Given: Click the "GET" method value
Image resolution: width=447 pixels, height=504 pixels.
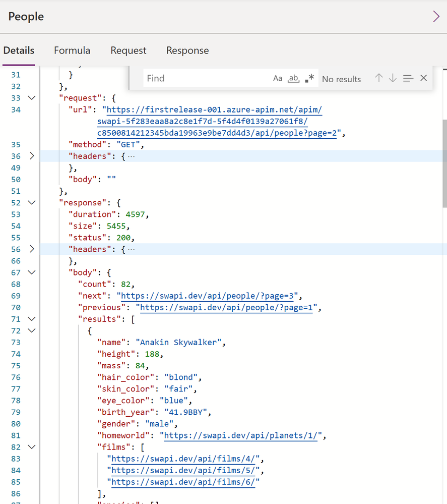Looking at the screenshot, I should 128,145.
